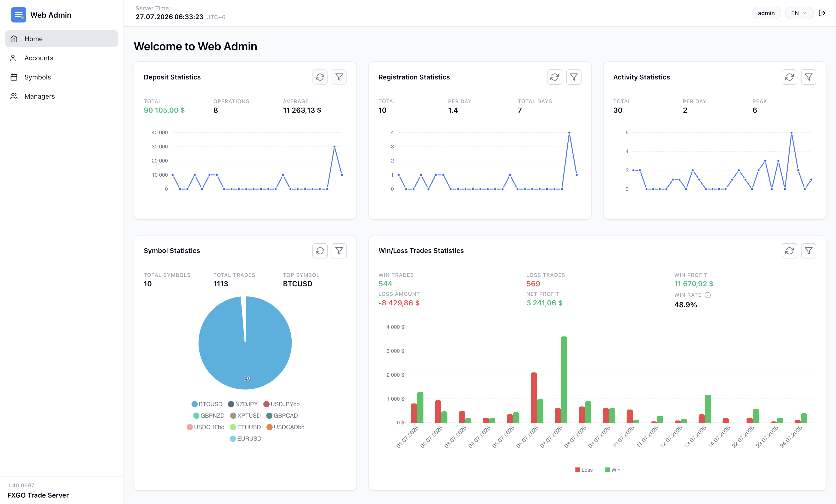Click FXGO Trade Server label

click(x=38, y=495)
